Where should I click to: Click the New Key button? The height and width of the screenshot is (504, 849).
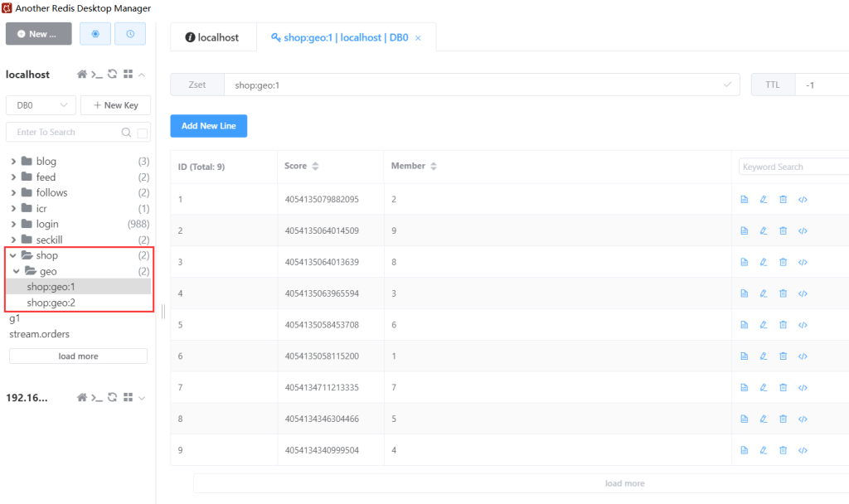pyautogui.click(x=115, y=105)
